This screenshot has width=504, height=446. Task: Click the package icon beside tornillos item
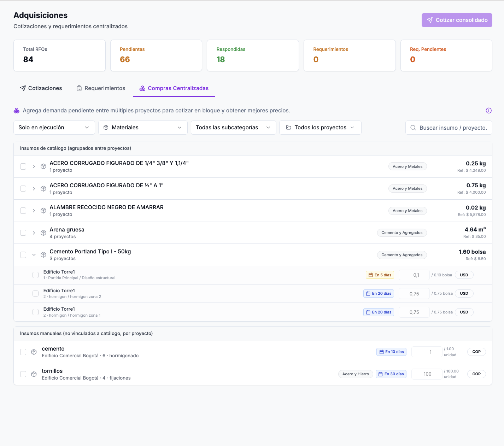click(x=34, y=374)
